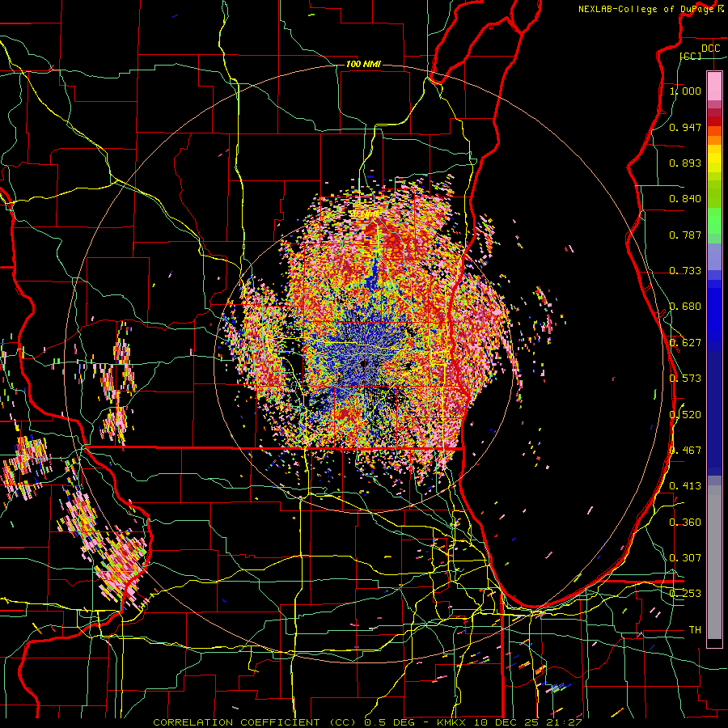
Task: Pick the bright green segment of color scale
Action: tap(714, 221)
